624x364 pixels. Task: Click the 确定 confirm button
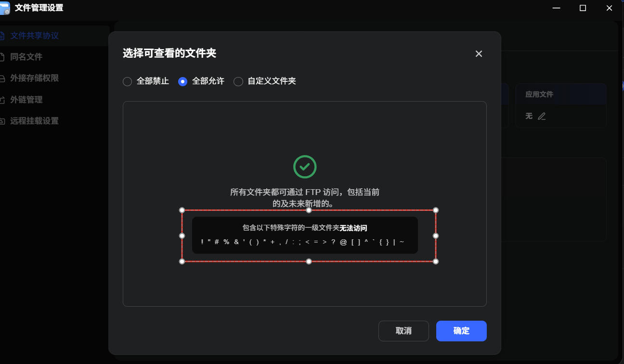click(461, 331)
